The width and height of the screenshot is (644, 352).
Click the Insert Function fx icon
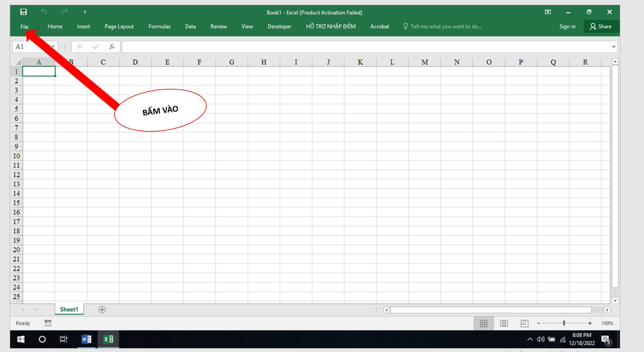(x=112, y=46)
